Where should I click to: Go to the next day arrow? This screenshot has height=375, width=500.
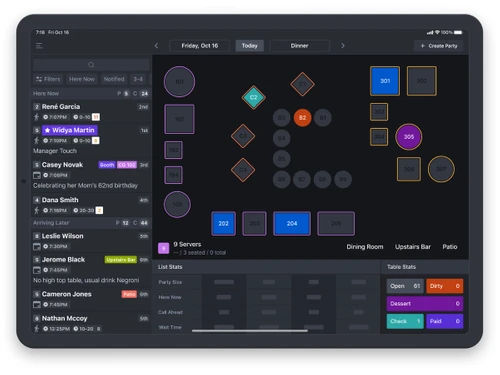point(343,46)
